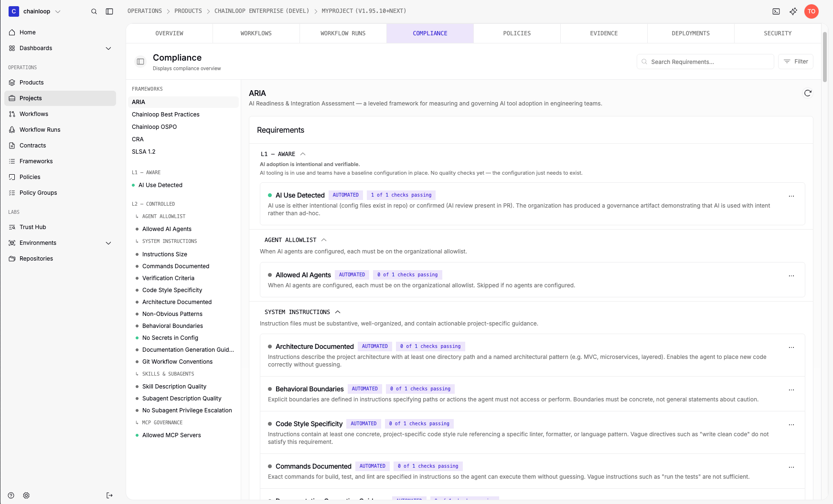
Task: Switch to the Policies tab
Action: [517, 33]
